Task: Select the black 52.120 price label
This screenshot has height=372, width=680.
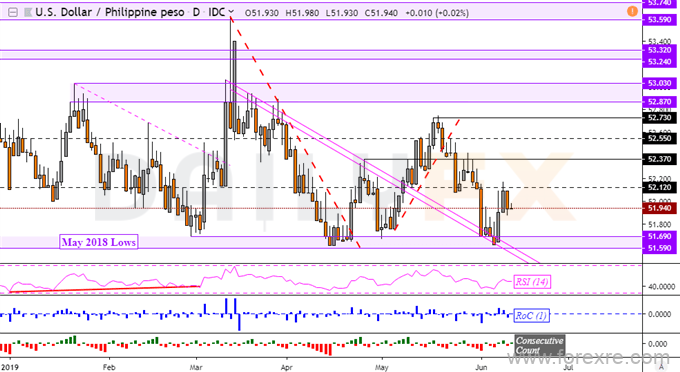Action: pyautogui.click(x=659, y=187)
